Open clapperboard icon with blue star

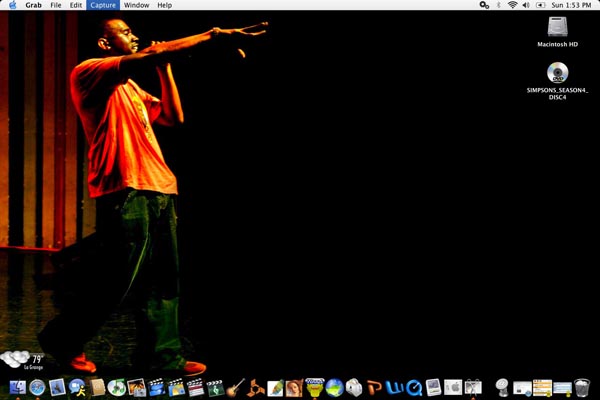(156, 388)
